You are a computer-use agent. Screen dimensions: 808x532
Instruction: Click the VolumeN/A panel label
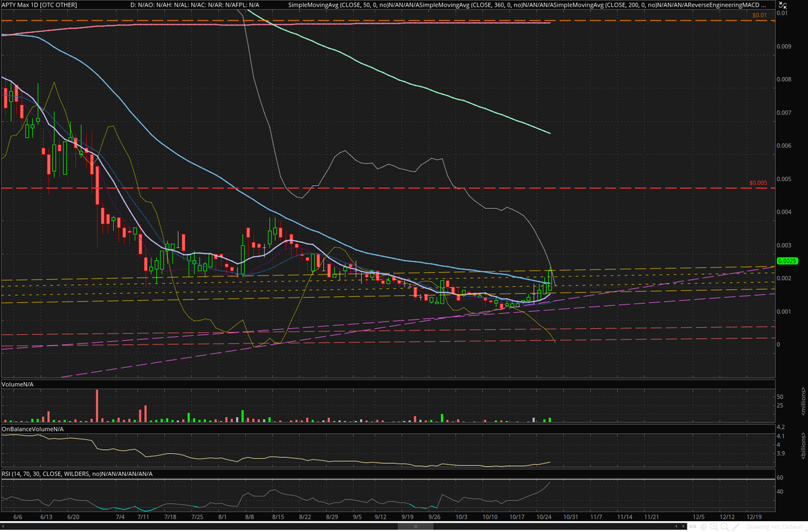point(19,385)
